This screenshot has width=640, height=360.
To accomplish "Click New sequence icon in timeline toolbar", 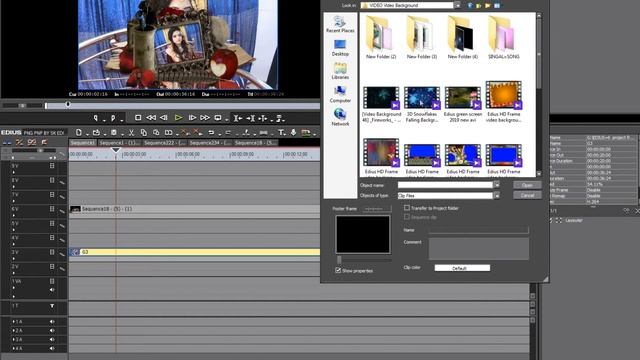I will coord(78,133).
